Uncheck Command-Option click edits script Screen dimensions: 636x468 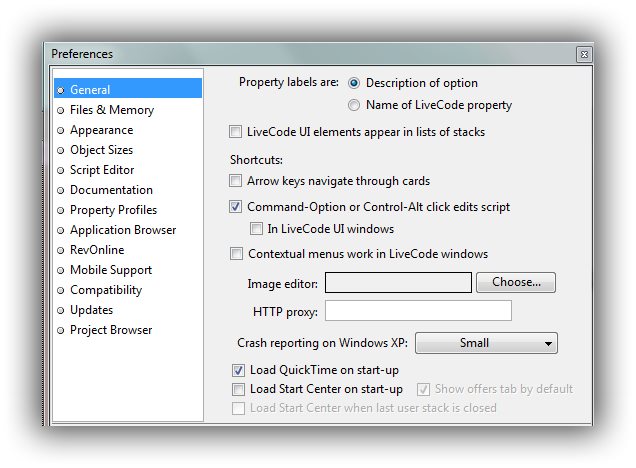(x=236, y=207)
